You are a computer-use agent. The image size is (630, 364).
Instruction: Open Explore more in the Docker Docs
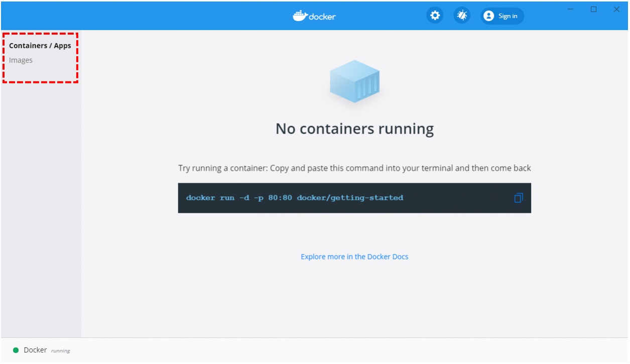pyautogui.click(x=354, y=257)
